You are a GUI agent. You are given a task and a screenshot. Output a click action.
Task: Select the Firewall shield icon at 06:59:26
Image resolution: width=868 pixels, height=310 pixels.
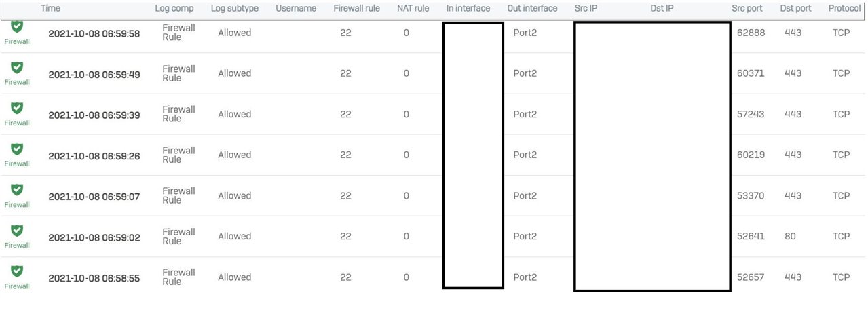[x=17, y=149]
